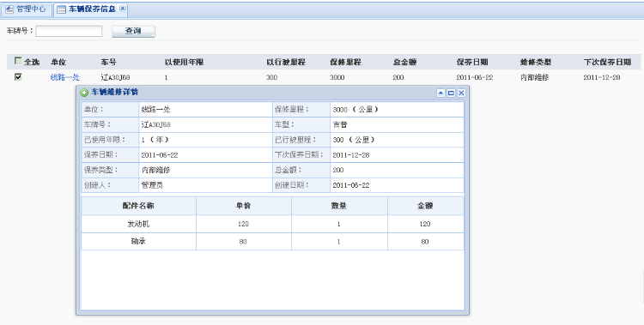
Task: Click 内部维修 in the main table row
Action: tap(534, 77)
